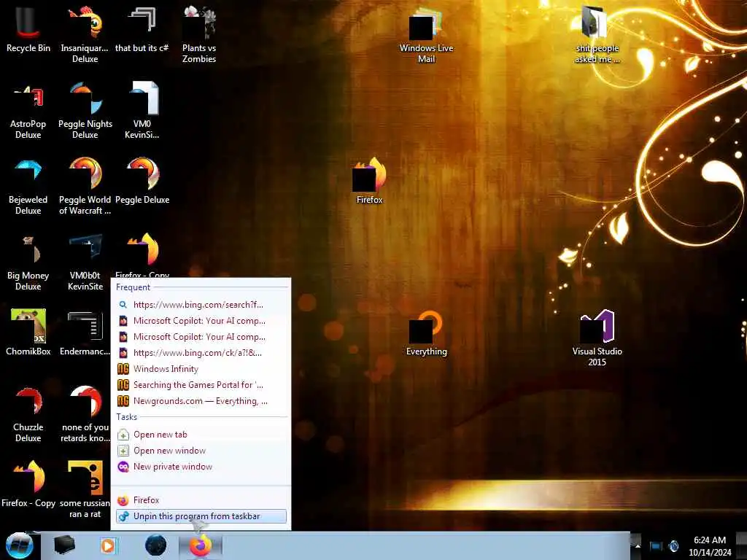
Task: Open the bing.com/search jump list entry
Action: (x=201, y=305)
